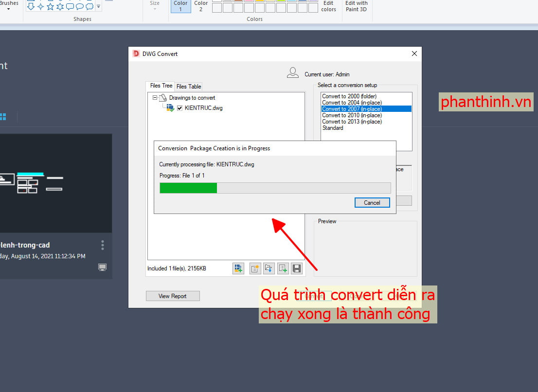Open three-dot menu on lenh-trong-cad card
The height and width of the screenshot is (392, 538).
(103, 245)
